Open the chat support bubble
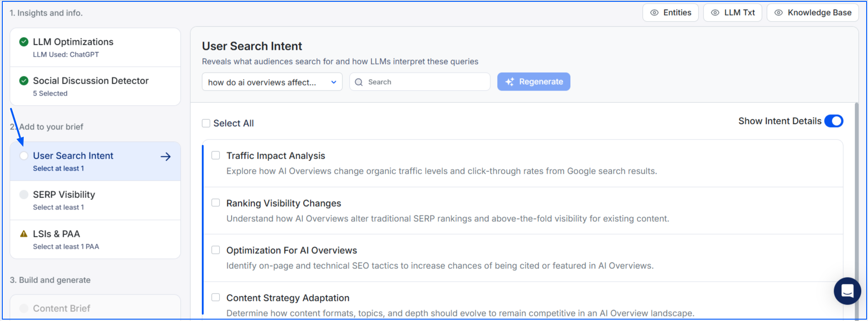Screen dimensions: 868x321 click(847, 291)
